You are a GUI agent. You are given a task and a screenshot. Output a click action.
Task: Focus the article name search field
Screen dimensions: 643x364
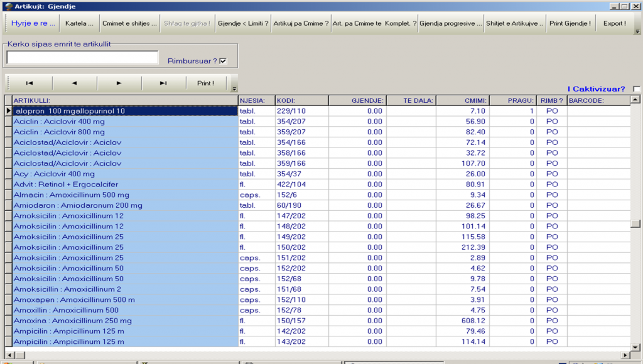pyautogui.click(x=82, y=58)
